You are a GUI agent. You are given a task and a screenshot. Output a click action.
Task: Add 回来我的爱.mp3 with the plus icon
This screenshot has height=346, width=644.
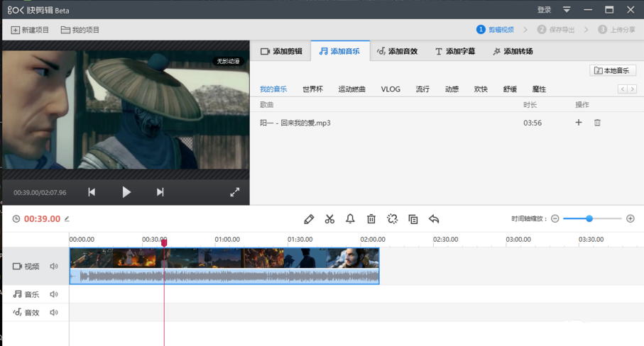pyautogui.click(x=579, y=123)
